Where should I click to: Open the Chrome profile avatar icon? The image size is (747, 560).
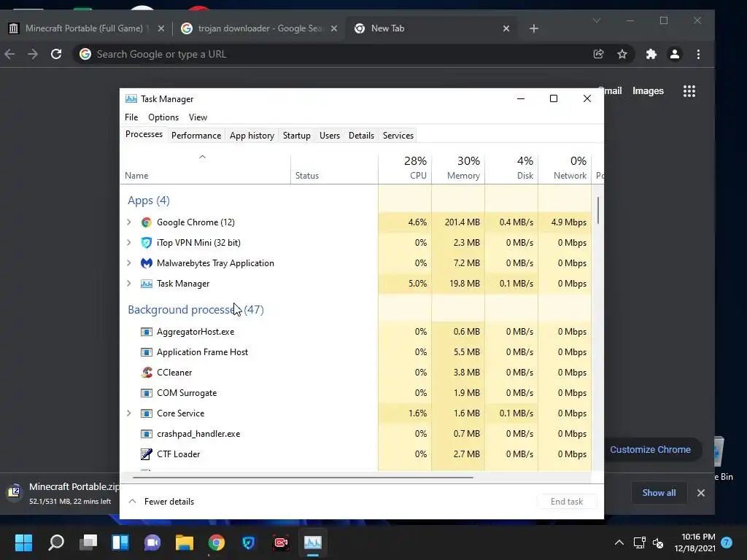[675, 54]
